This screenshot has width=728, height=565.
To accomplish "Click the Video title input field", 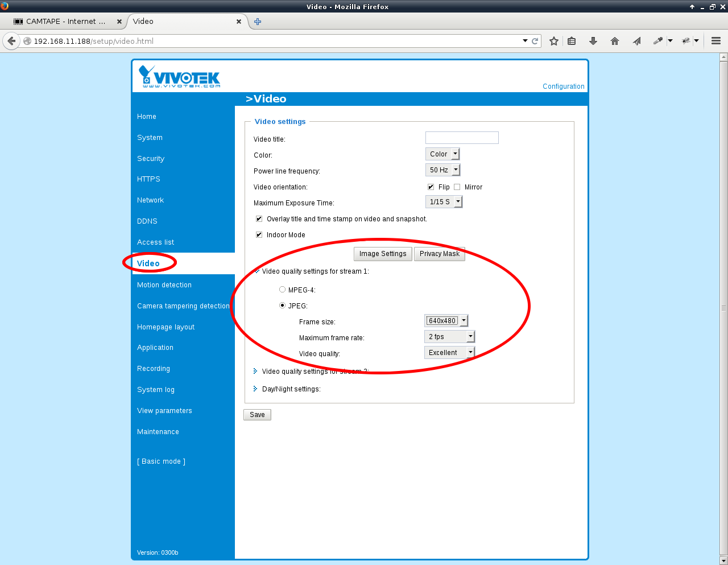I will coord(462,138).
